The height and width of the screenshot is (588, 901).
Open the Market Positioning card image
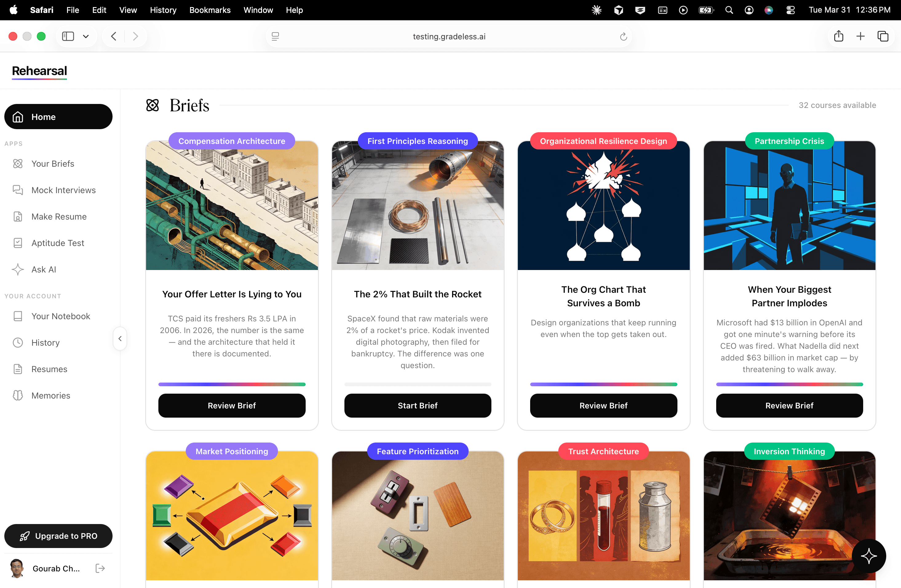pyautogui.click(x=232, y=516)
